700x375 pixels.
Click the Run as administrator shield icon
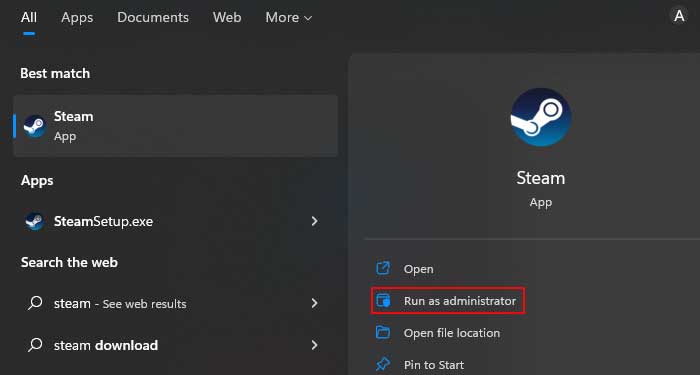(x=383, y=300)
